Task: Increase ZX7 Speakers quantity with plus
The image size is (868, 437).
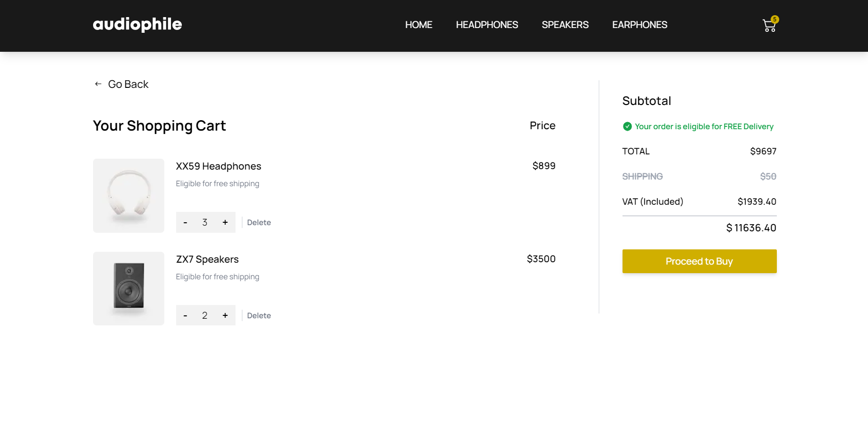Action: tap(225, 315)
